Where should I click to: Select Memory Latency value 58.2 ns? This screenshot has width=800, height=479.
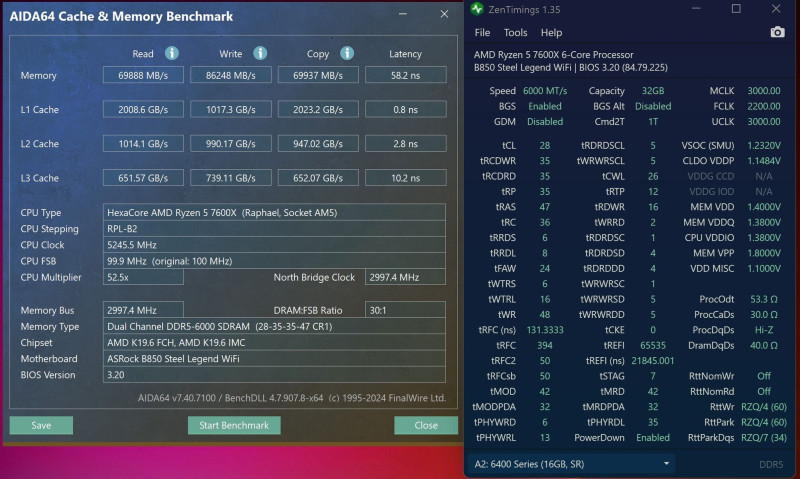406,75
